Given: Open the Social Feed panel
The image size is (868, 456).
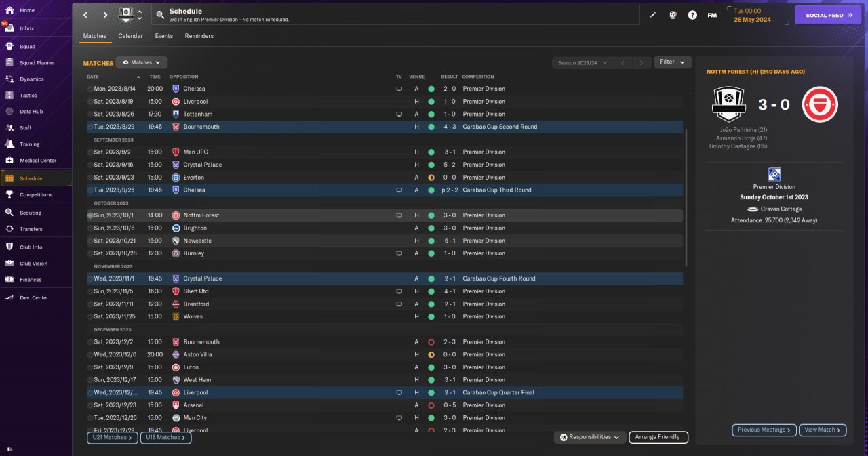Looking at the screenshot, I should click(827, 15).
